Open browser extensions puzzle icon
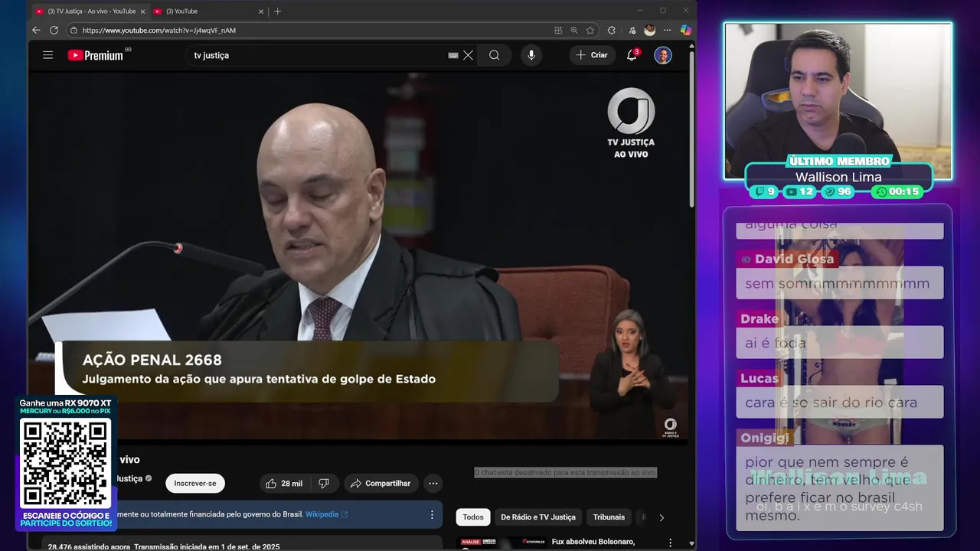 point(611,31)
